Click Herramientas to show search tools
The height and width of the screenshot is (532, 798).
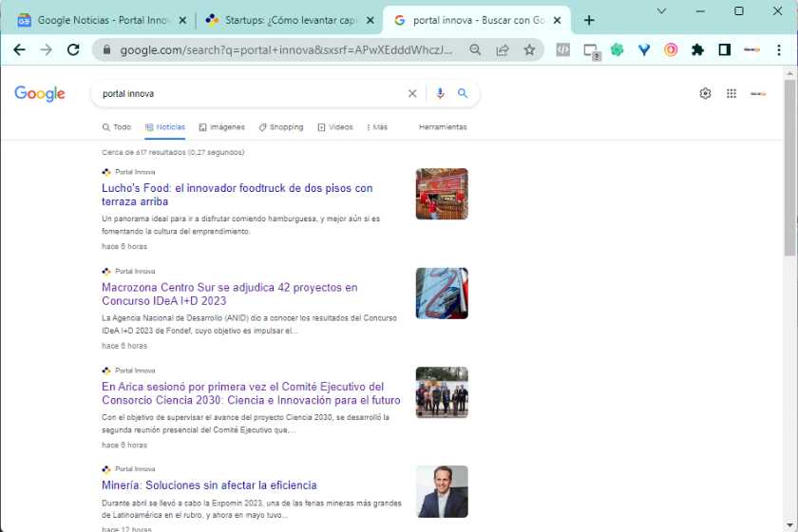pos(443,127)
